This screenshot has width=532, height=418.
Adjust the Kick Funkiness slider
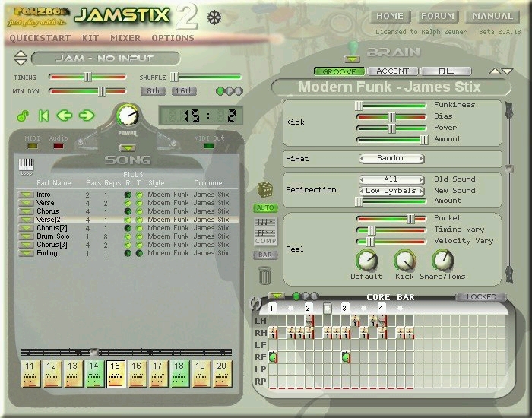[391, 106]
